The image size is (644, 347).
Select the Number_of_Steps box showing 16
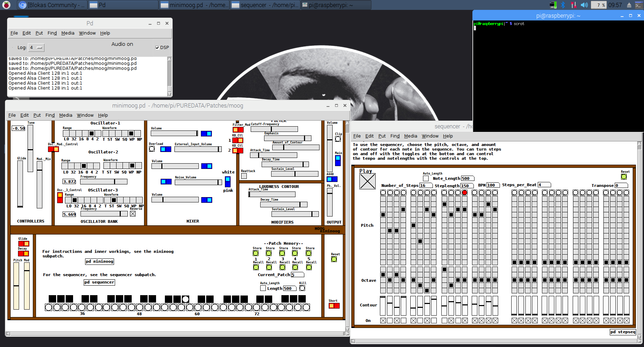tap(427, 185)
